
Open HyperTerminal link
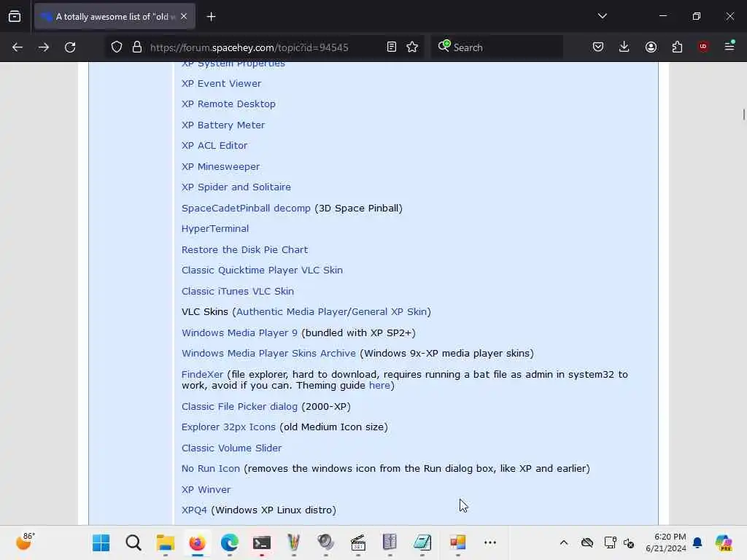(x=215, y=228)
